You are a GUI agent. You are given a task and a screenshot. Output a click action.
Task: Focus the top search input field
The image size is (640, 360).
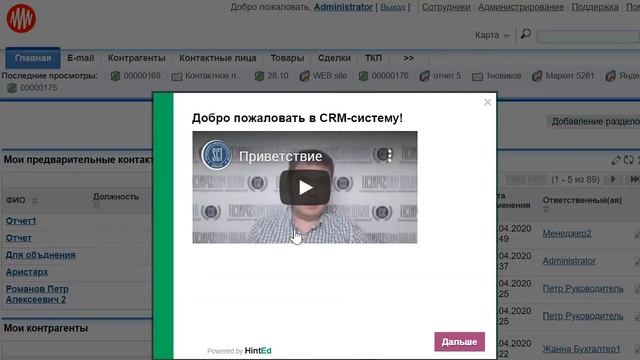pyautogui.click(x=588, y=36)
